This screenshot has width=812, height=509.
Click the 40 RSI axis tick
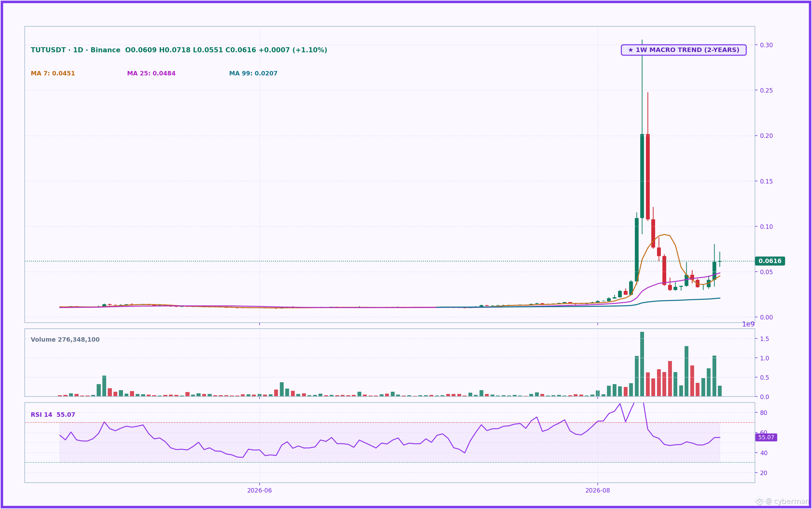[764, 453]
